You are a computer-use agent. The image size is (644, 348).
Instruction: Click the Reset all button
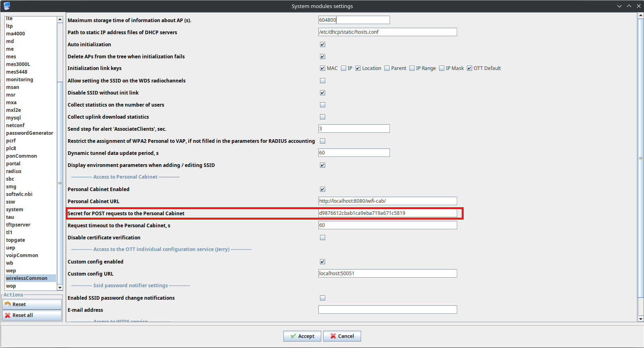pyautogui.click(x=32, y=315)
